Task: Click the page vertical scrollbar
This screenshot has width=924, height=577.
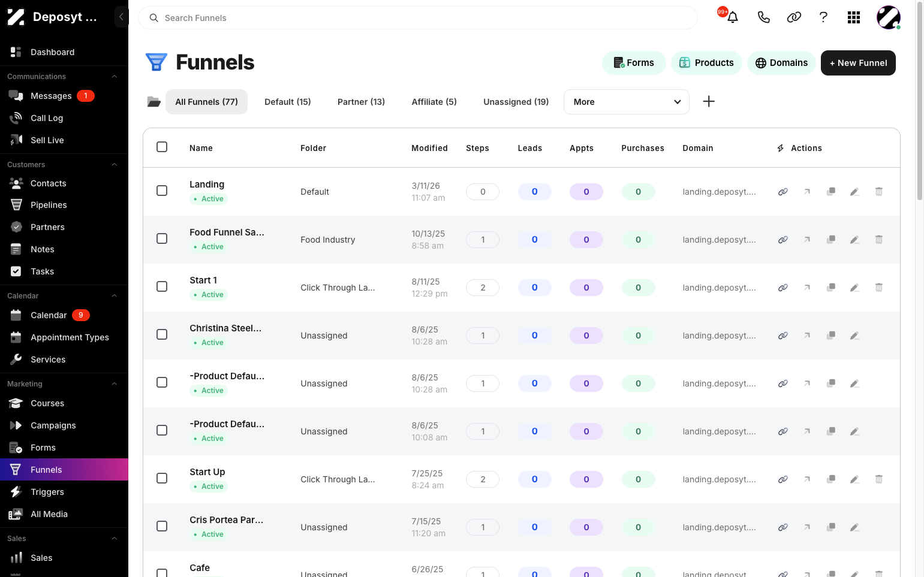Action: (920, 102)
